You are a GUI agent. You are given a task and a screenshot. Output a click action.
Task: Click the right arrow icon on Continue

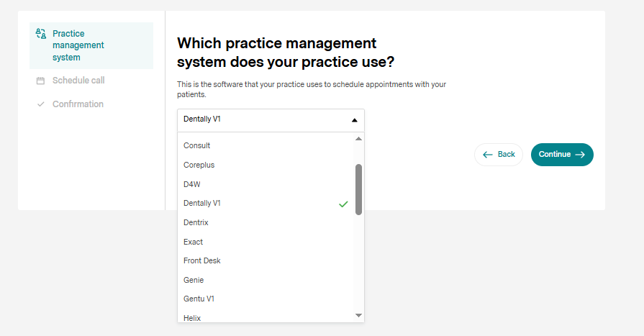coord(580,155)
